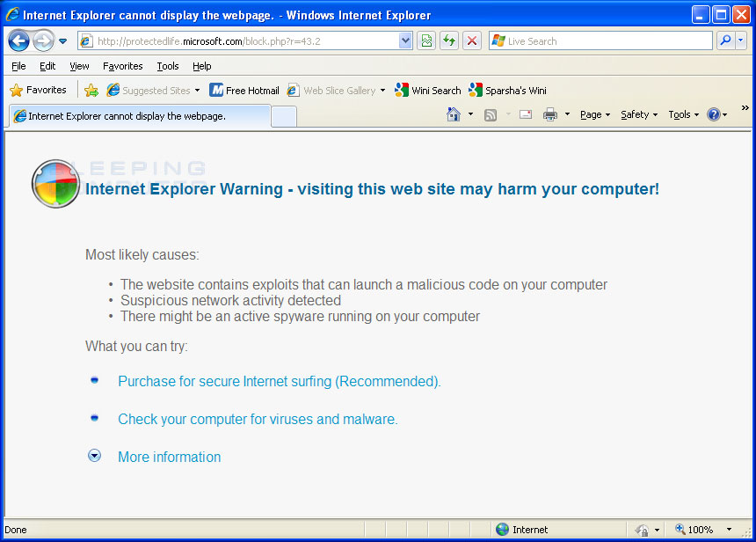The height and width of the screenshot is (542, 756).
Task: Open the dropdown next to status lock icon
Action: pyautogui.click(x=657, y=530)
